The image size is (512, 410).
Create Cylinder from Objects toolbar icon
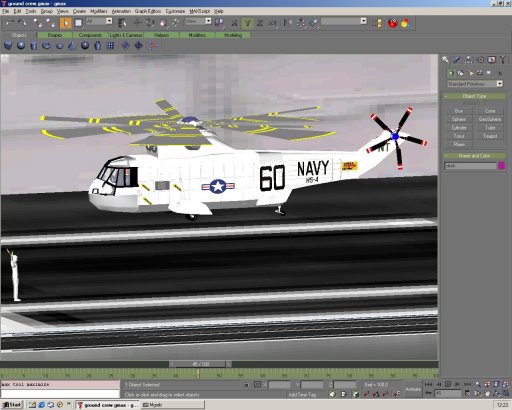(34, 45)
